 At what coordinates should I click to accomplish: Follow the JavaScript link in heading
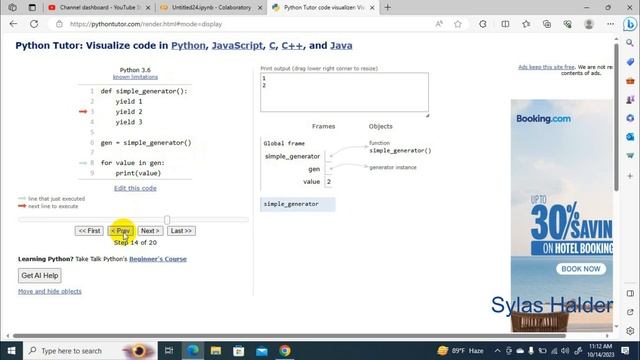(237, 45)
